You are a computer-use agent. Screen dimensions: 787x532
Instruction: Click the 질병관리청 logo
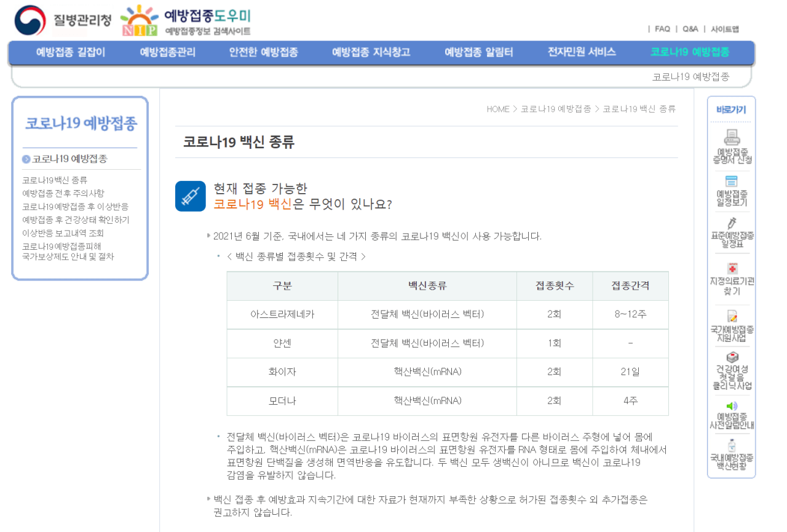point(63,20)
